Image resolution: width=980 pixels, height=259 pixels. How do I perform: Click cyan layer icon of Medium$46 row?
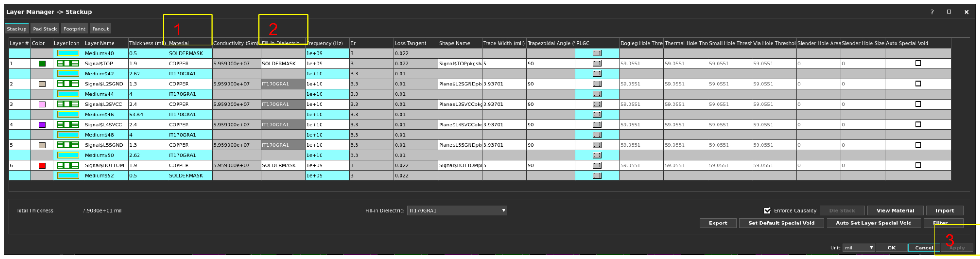[68, 115]
